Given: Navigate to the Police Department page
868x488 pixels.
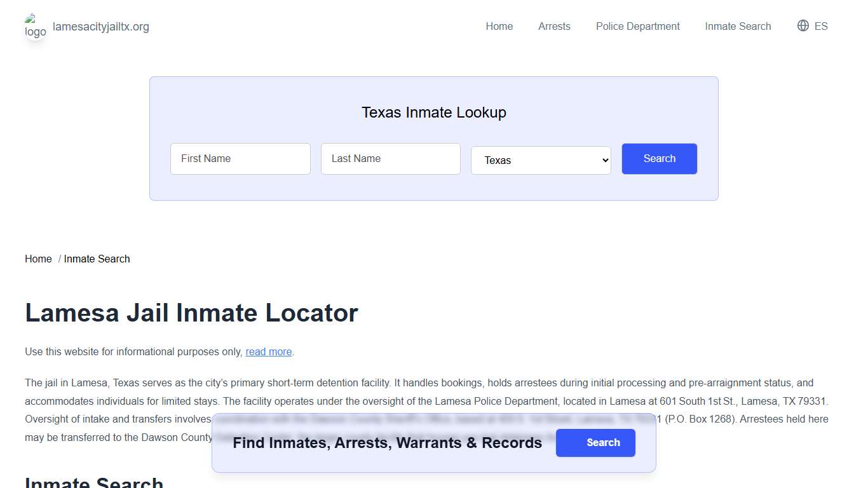Looking at the screenshot, I should (x=637, y=26).
